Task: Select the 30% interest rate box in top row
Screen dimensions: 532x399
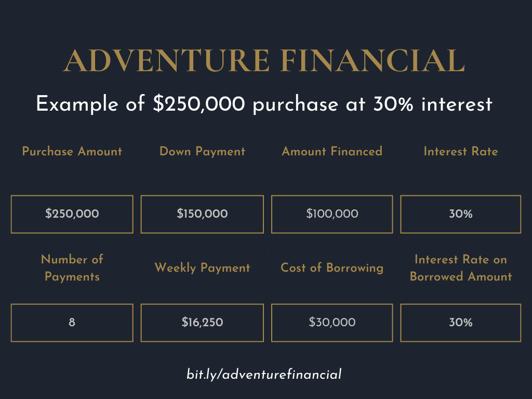Action: tap(461, 214)
